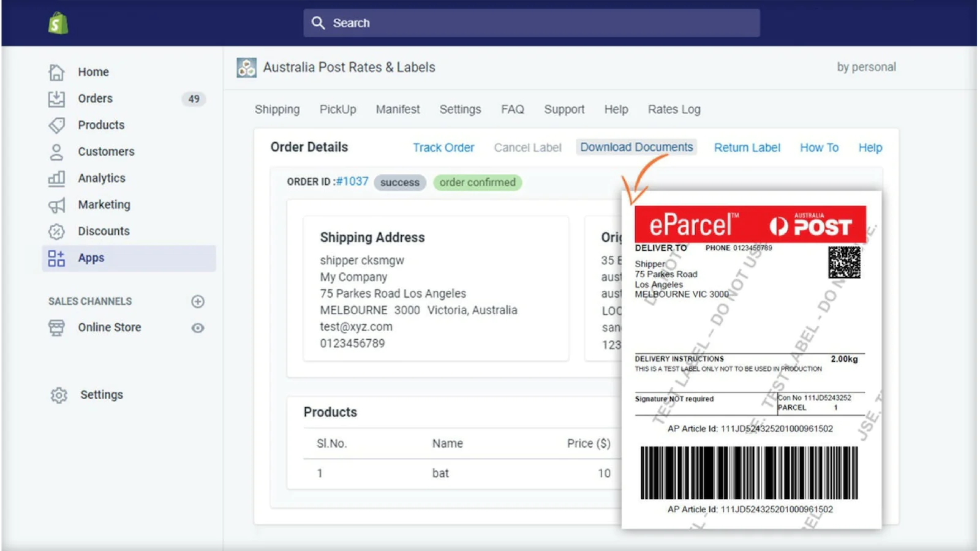Open Home from sidebar house icon

tap(56, 72)
